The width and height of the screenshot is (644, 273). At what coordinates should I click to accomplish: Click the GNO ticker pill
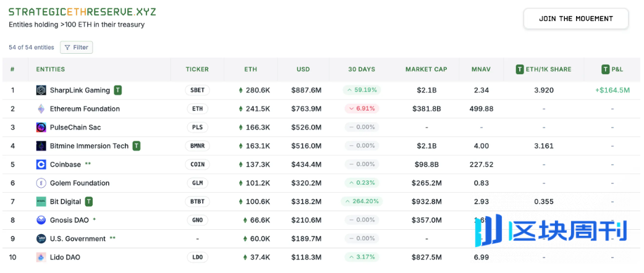click(x=197, y=220)
